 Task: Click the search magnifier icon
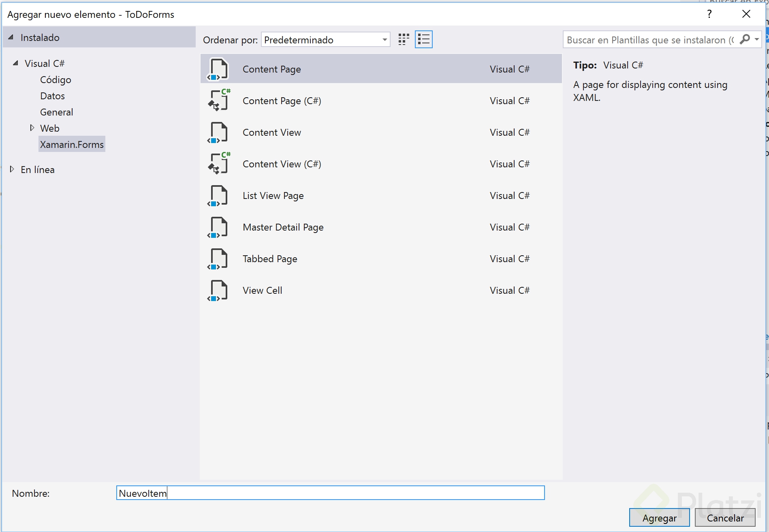[745, 39]
